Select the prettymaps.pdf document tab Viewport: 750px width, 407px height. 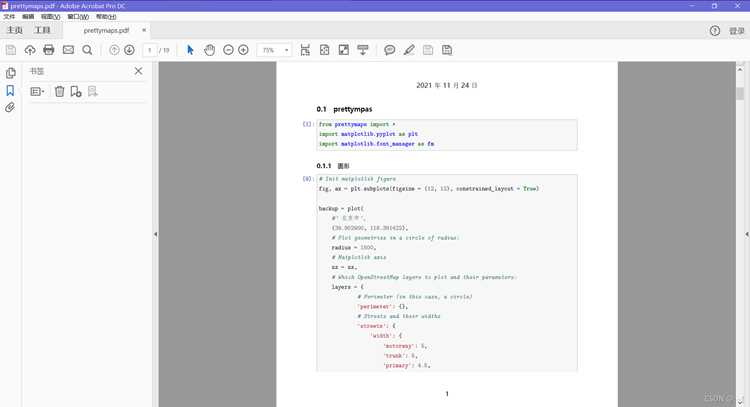[106, 30]
